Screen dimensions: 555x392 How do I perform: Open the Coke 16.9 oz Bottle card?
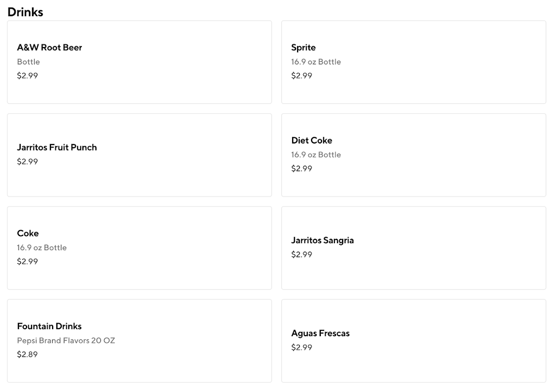coord(139,248)
